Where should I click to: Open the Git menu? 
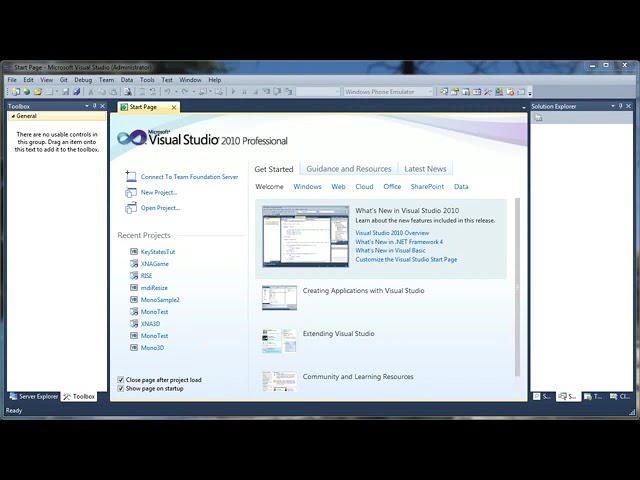pos(64,80)
